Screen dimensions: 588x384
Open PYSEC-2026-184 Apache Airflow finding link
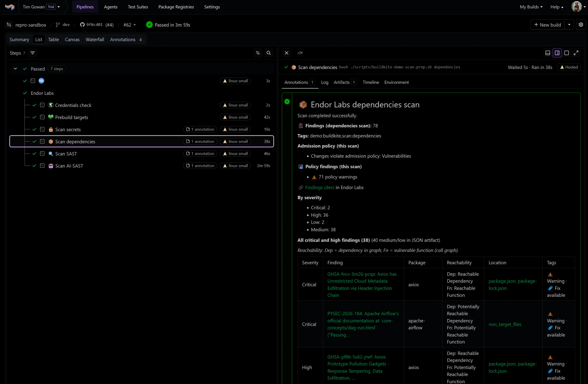[363, 324]
